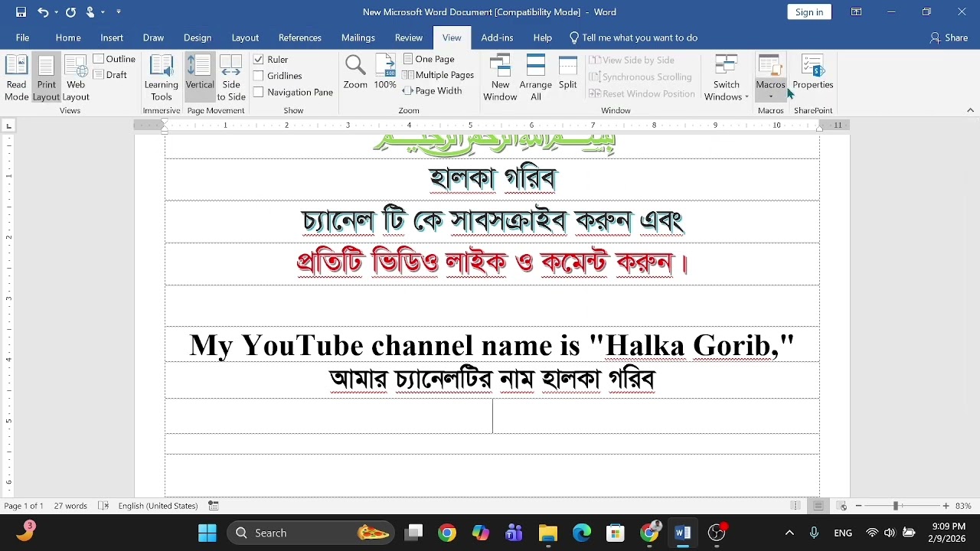Click the Sign in button
This screenshot has height=551, width=980.
(809, 12)
